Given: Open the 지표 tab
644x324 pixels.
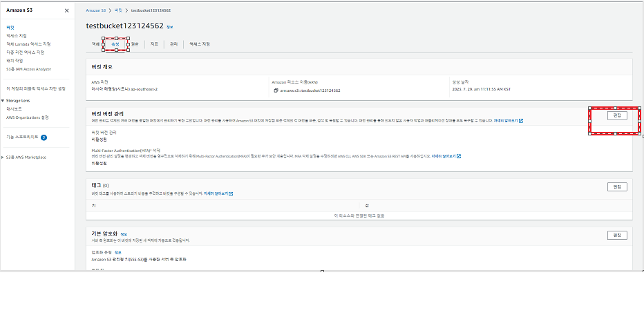Looking at the screenshot, I should pos(154,44).
